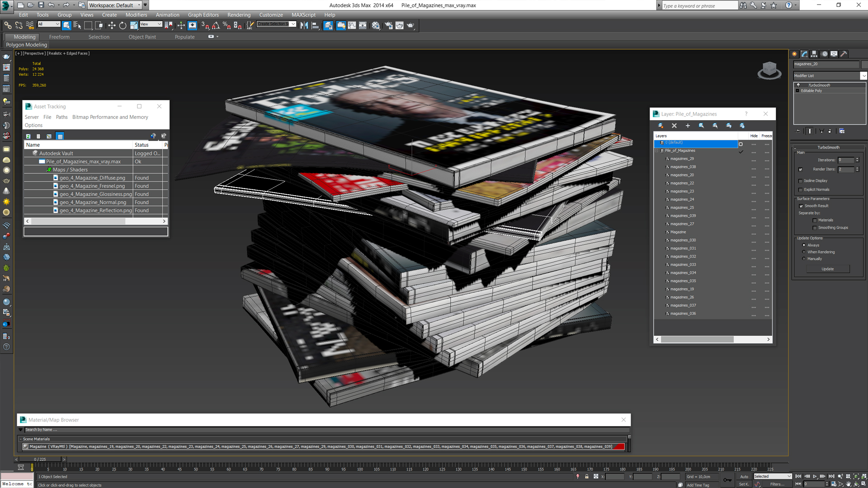868x488 pixels.
Task: Toggle the Percent Snap button
Action: click(227, 25)
